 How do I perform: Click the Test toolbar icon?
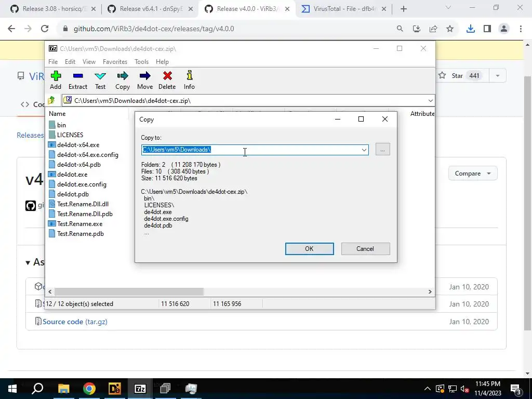click(100, 81)
